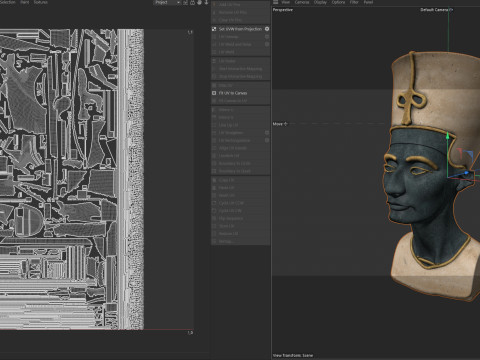Click the Perspective view label
Image resolution: width=480 pixels, height=360 pixels.
(283, 10)
